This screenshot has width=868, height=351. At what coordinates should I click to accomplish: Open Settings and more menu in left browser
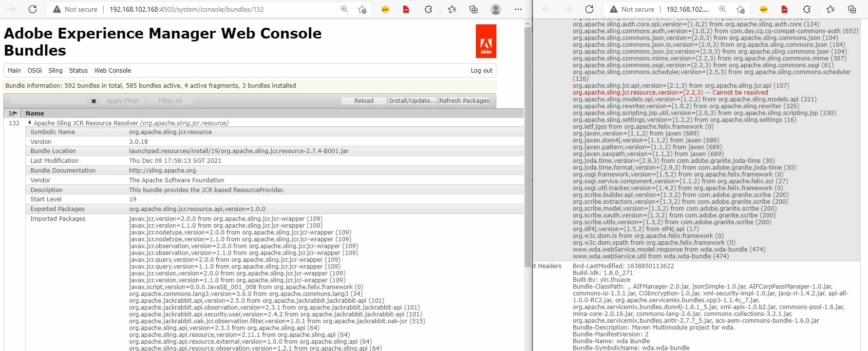click(518, 9)
